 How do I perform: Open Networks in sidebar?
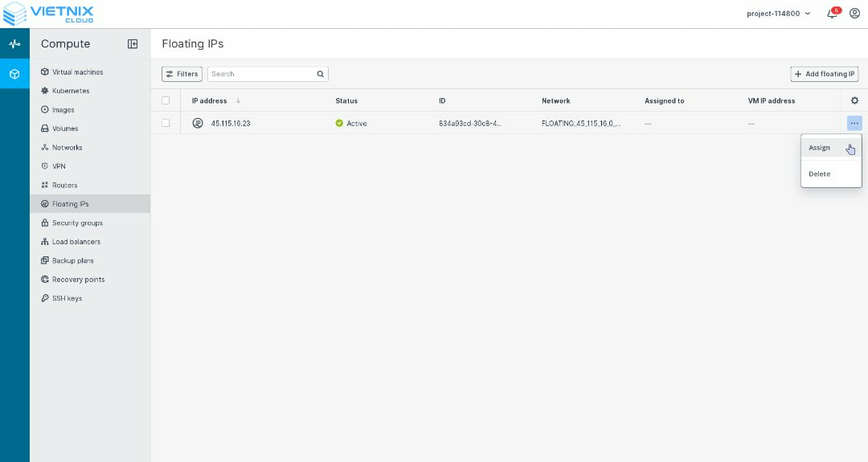pos(61,147)
